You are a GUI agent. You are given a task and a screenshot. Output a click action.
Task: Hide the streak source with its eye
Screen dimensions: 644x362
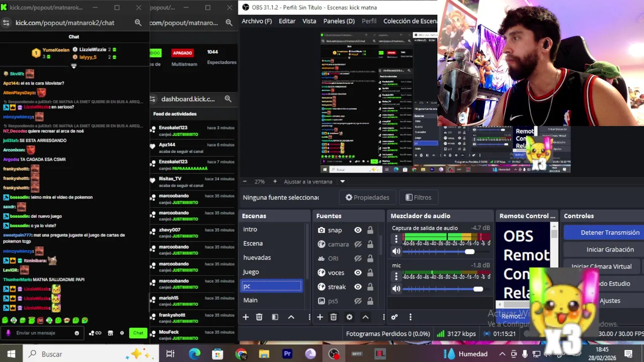tap(358, 287)
